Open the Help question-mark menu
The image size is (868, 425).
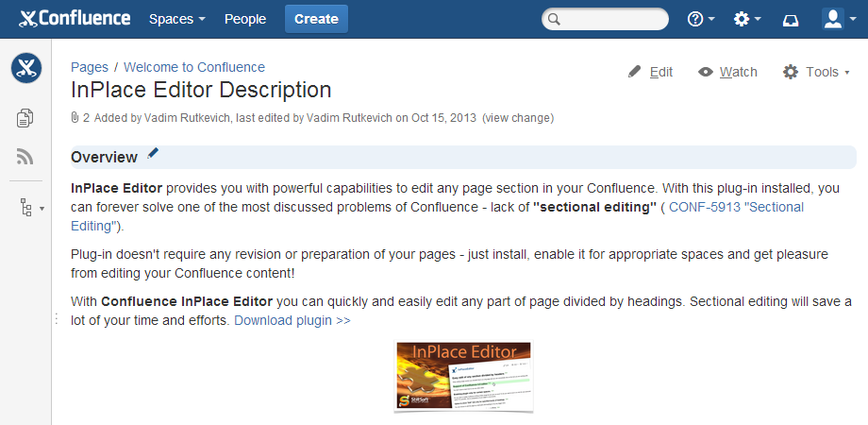(701, 19)
